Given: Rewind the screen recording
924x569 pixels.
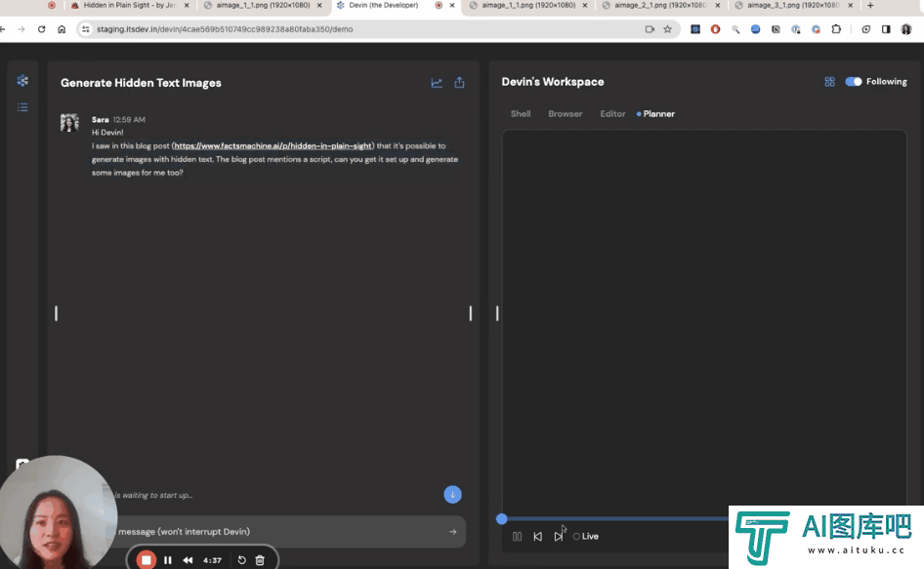Looking at the screenshot, I should click(188, 560).
